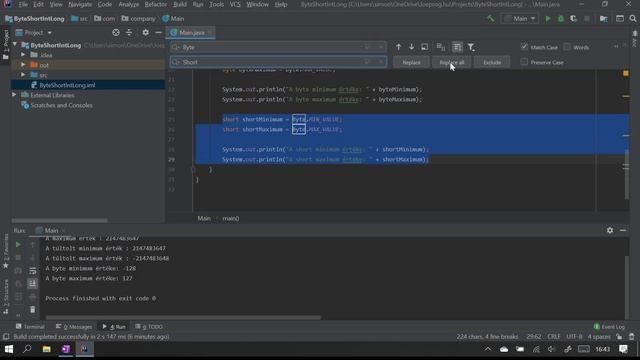Open File Explorer from the taskbar
Screen dimensions: 640x360
click(x=47, y=349)
